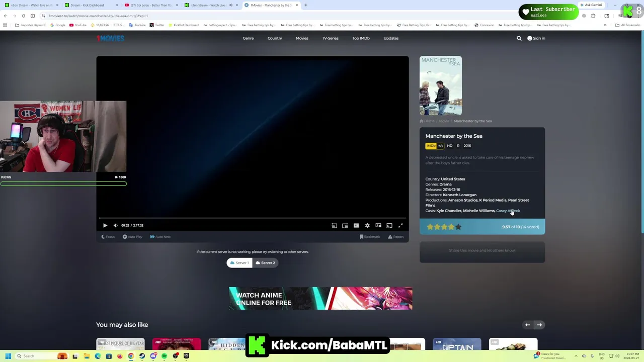Switch to Server 2
644x362 pixels.
pos(265,263)
